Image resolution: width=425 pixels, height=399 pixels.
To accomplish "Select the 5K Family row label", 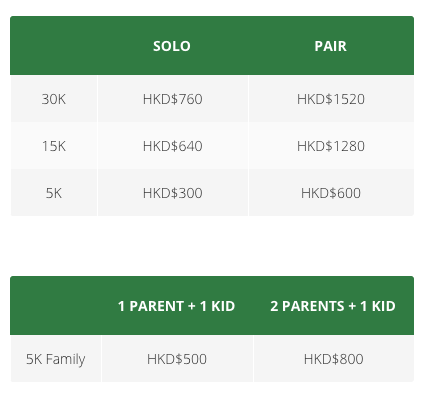I will 56,359.
